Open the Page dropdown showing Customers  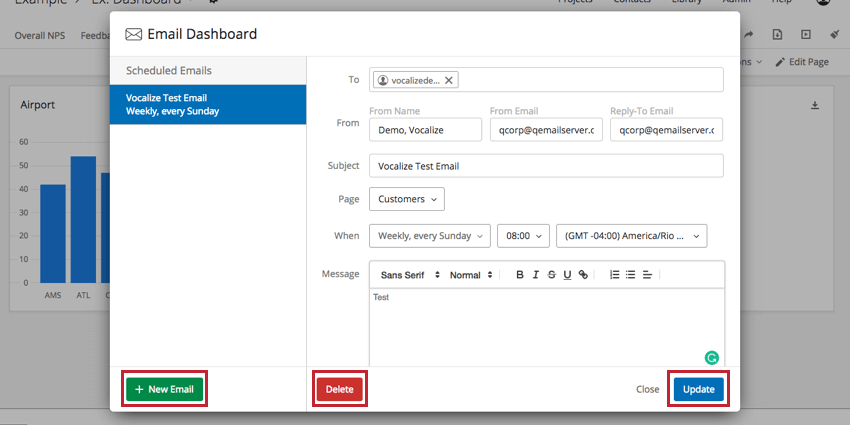[407, 199]
